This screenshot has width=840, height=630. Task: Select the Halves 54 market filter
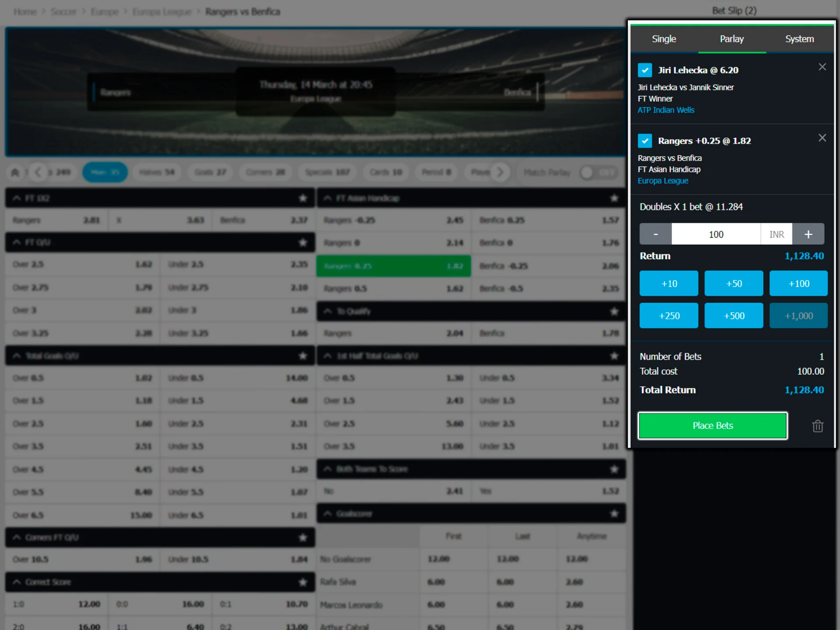click(x=157, y=172)
